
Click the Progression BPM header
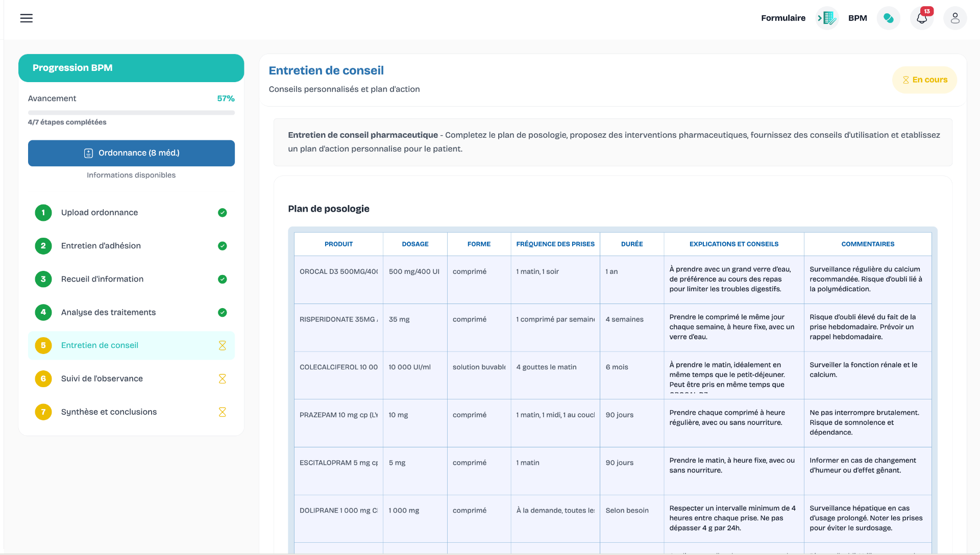tap(131, 68)
